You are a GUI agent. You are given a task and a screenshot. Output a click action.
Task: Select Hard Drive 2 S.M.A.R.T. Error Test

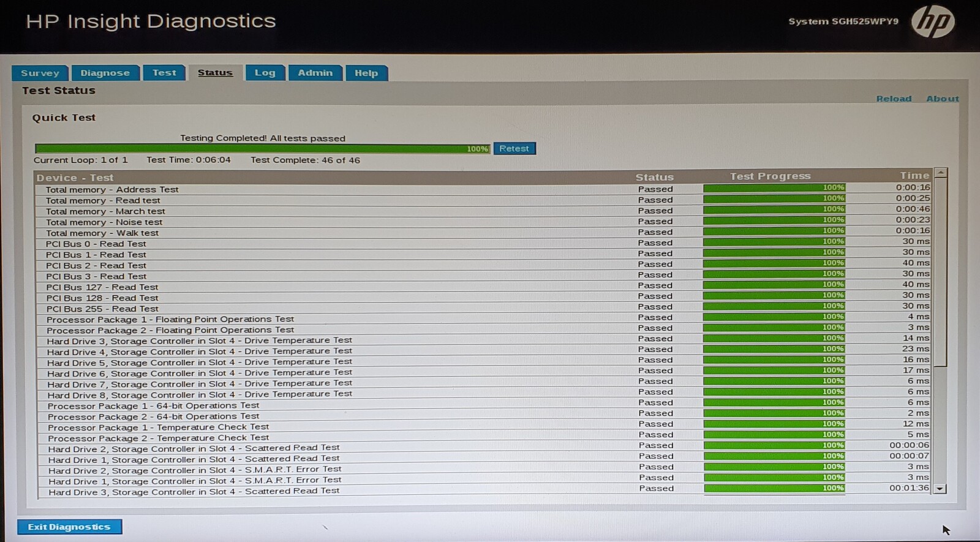pos(483,470)
